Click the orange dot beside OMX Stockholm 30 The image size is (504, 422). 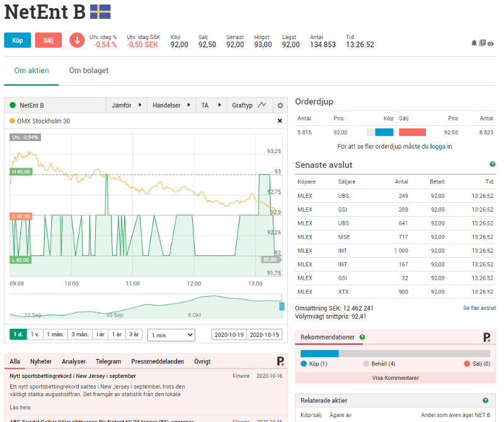(x=12, y=121)
